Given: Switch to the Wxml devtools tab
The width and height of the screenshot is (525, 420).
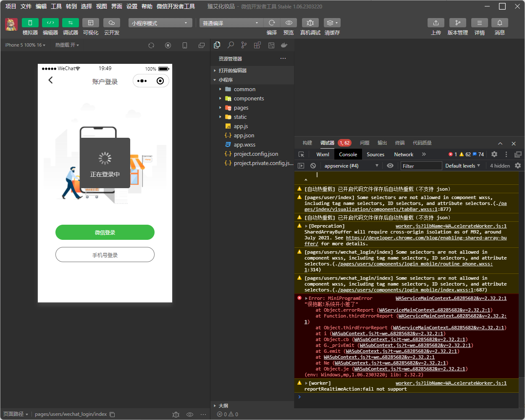Looking at the screenshot, I should click(x=323, y=154).
